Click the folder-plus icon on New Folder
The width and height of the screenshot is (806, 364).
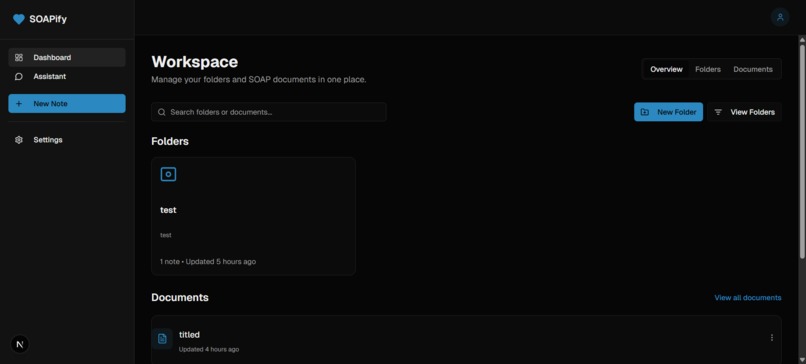[645, 112]
